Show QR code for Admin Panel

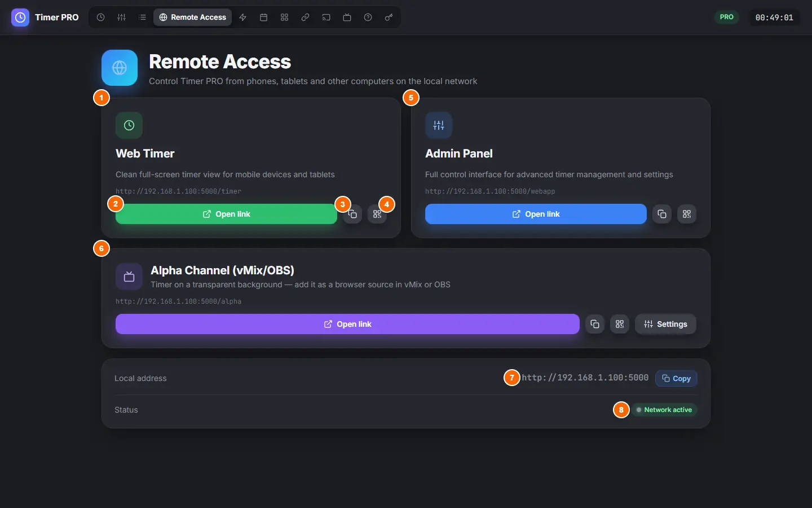[687, 214]
